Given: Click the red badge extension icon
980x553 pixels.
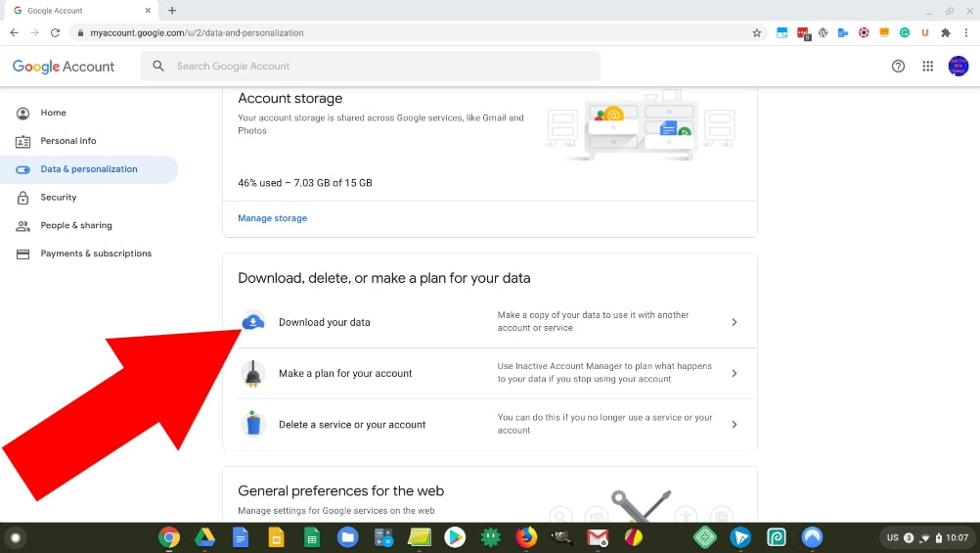Looking at the screenshot, I should (803, 33).
